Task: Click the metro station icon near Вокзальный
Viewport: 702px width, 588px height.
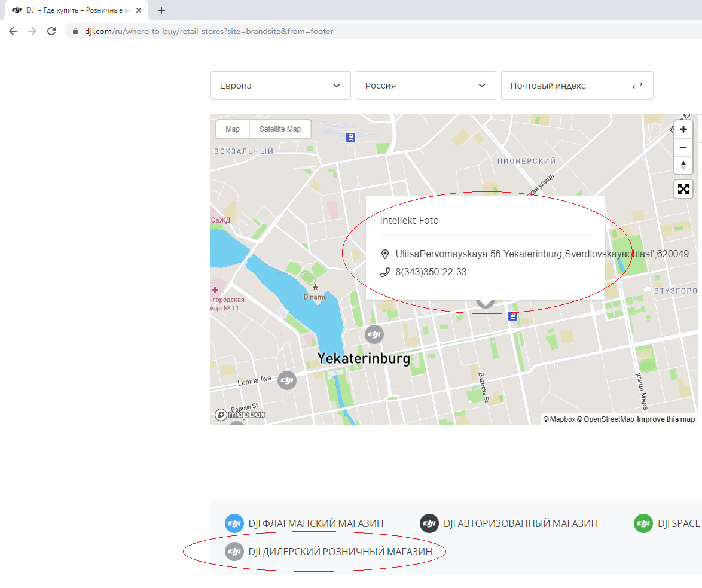Action: 351,137
